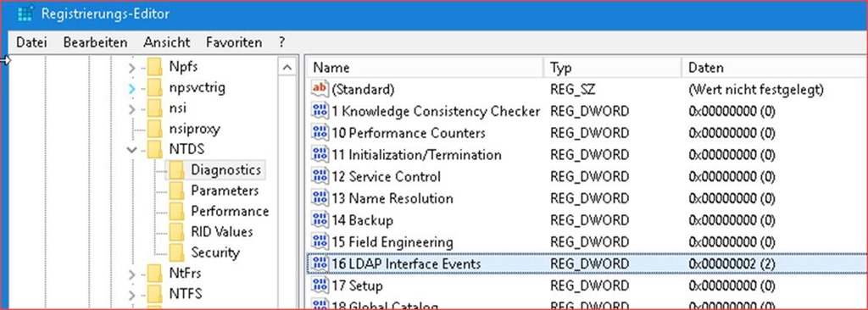Select 17 Setup value name

pos(357,286)
